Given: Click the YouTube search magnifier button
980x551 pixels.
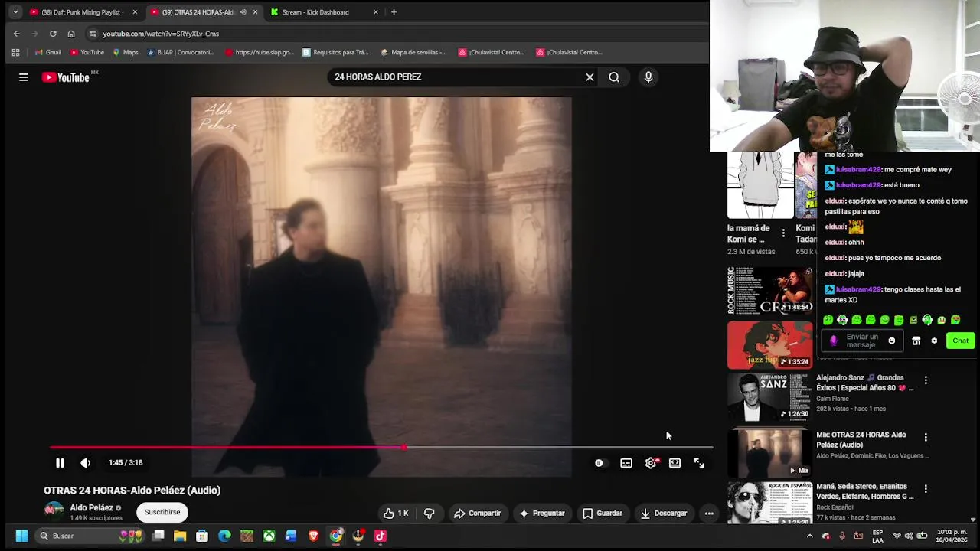Looking at the screenshot, I should (614, 77).
